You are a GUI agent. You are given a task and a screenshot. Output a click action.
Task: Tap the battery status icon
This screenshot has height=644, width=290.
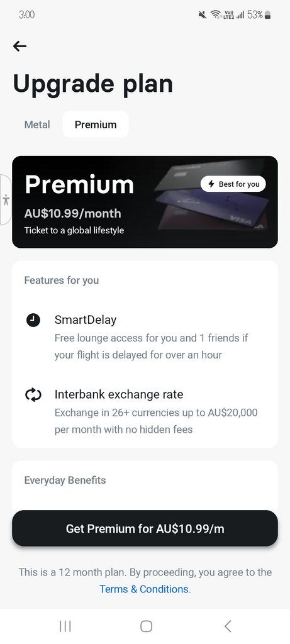pos(267,15)
